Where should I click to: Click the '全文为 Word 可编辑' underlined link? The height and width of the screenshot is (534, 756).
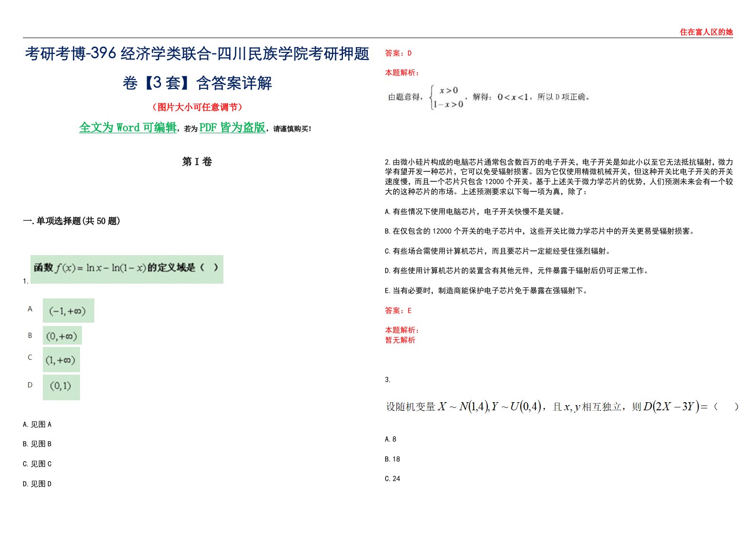pyautogui.click(x=128, y=128)
